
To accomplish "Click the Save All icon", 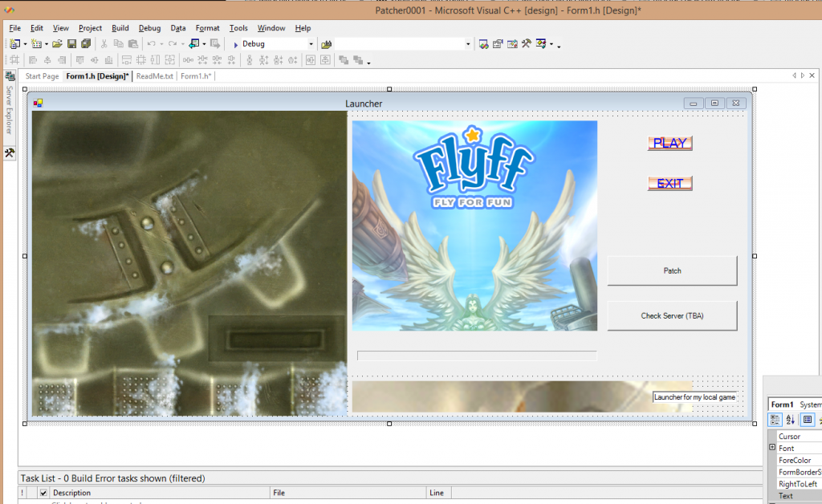I will pyautogui.click(x=85, y=44).
